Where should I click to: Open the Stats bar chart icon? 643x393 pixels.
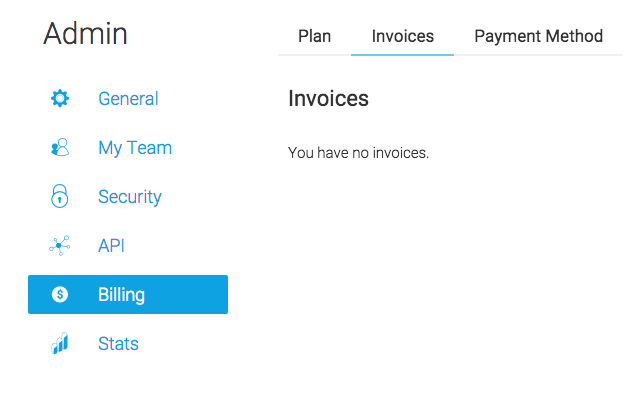60,343
